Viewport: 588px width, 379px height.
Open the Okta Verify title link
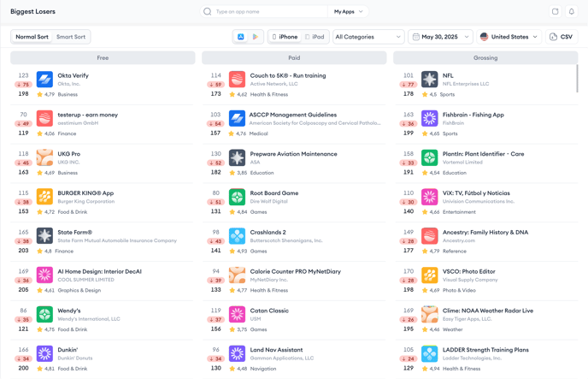[x=73, y=75]
